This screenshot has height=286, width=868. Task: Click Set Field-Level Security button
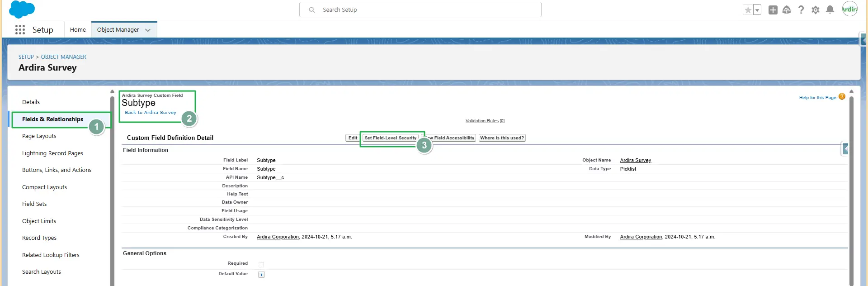(391, 138)
